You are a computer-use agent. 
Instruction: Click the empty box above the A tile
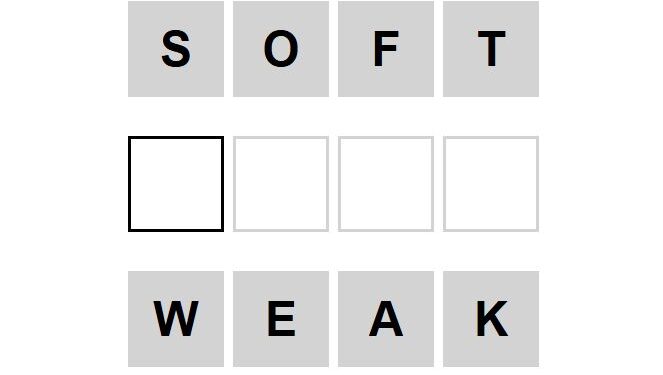(x=386, y=184)
